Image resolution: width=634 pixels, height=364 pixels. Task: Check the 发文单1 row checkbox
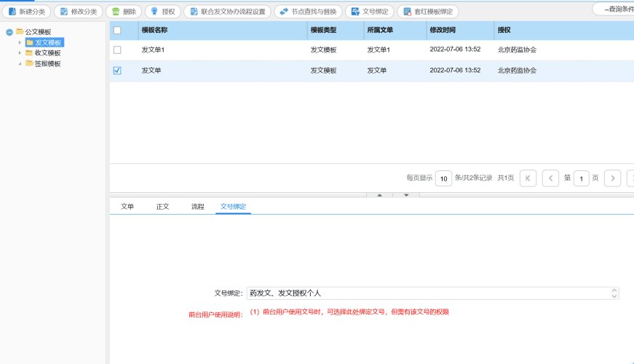[117, 50]
